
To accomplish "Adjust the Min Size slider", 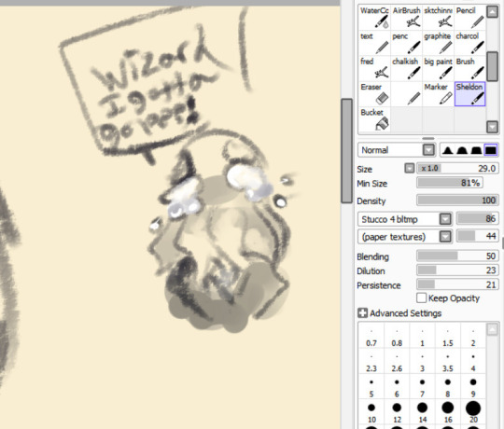I will click(x=450, y=183).
